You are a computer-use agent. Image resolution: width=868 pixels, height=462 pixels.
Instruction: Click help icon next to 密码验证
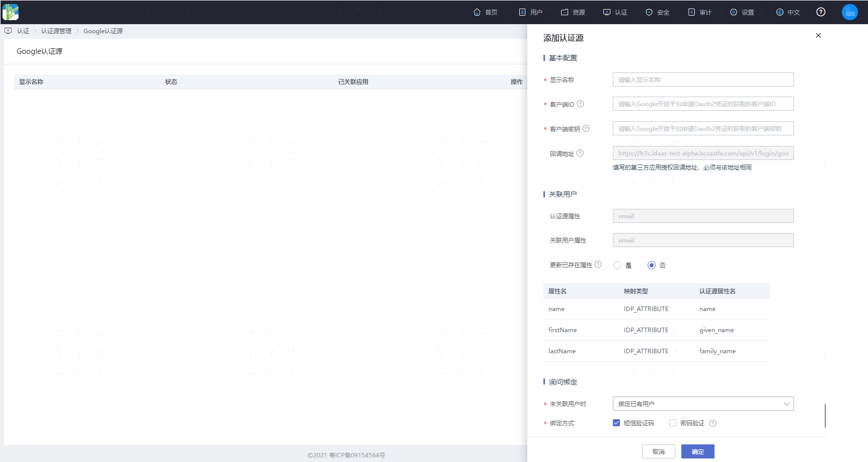coord(713,423)
